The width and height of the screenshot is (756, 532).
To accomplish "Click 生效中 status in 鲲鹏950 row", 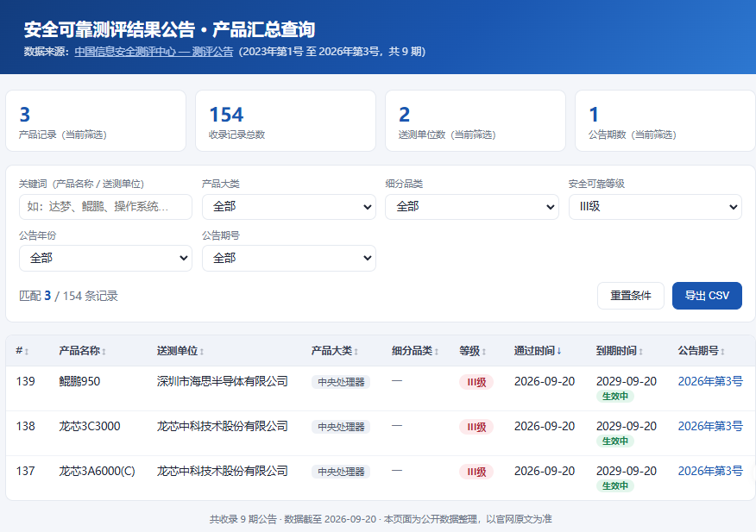I will click(x=615, y=396).
